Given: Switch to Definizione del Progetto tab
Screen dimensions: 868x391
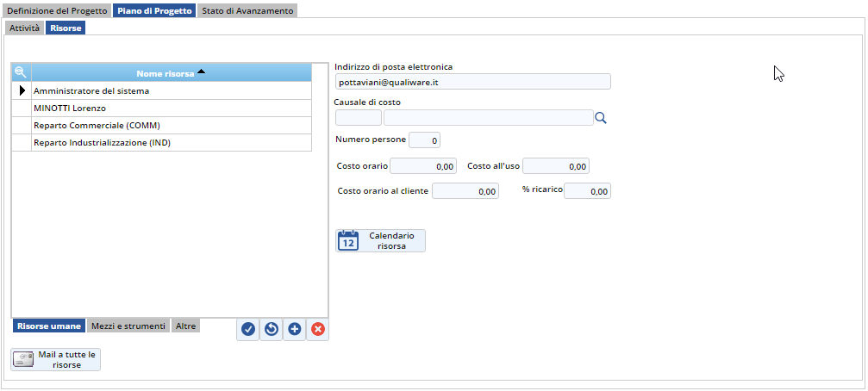Looking at the screenshot, I should click(x=57, y=11).
